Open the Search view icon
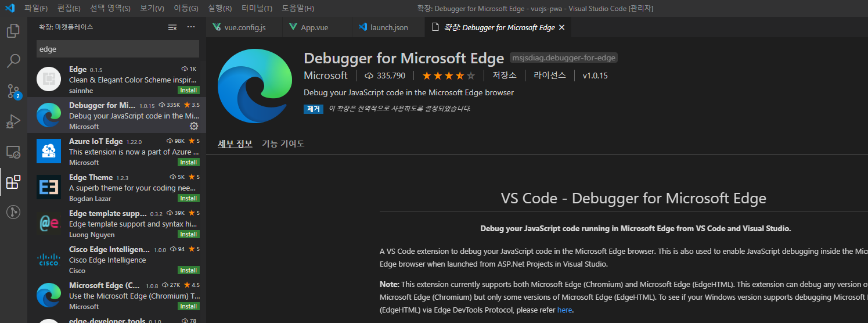This screenshot has height=323, width=868. (x=13, y=60)
